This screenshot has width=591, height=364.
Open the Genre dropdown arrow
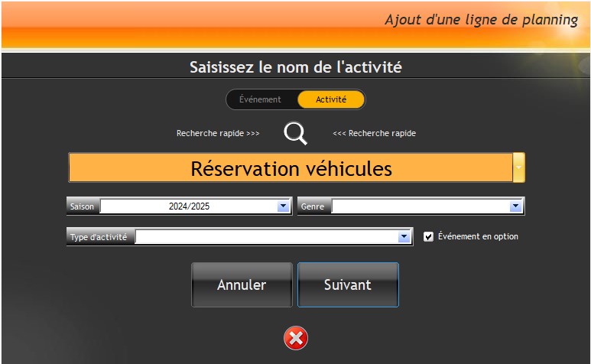(515, 206)
